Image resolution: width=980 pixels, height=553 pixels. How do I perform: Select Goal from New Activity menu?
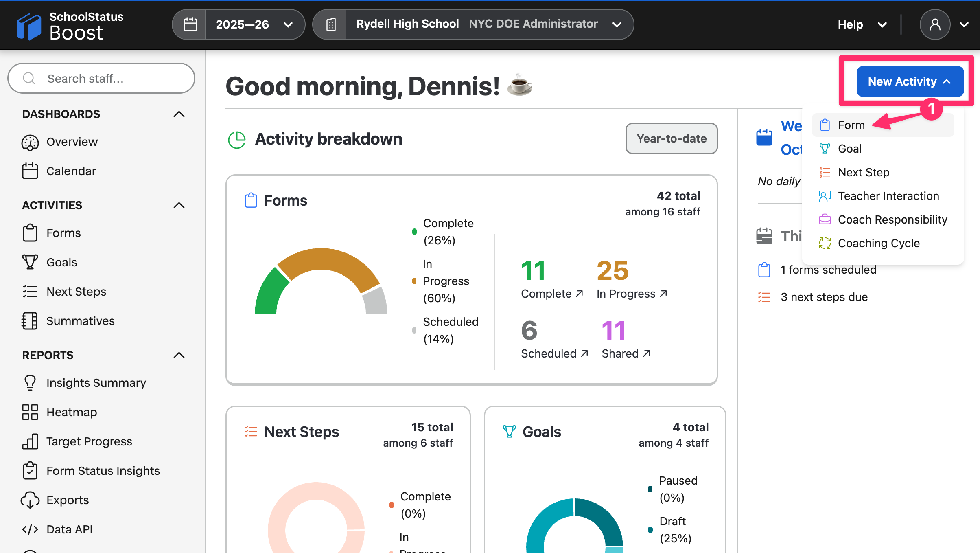point(883,149)
